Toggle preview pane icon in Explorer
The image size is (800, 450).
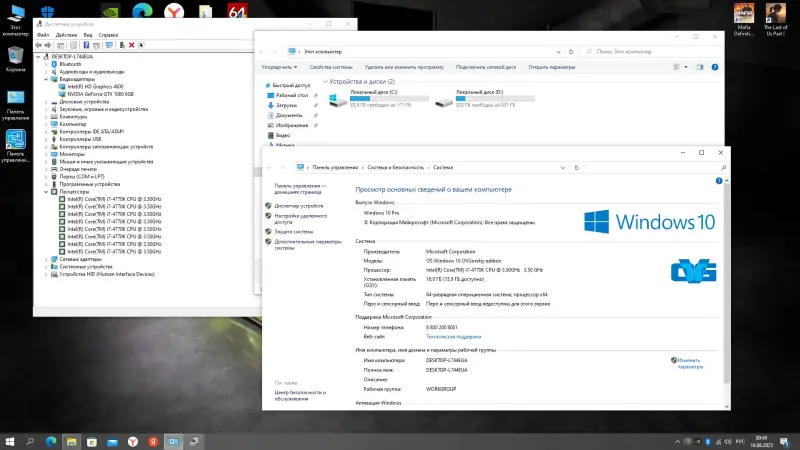coord(699,67)
